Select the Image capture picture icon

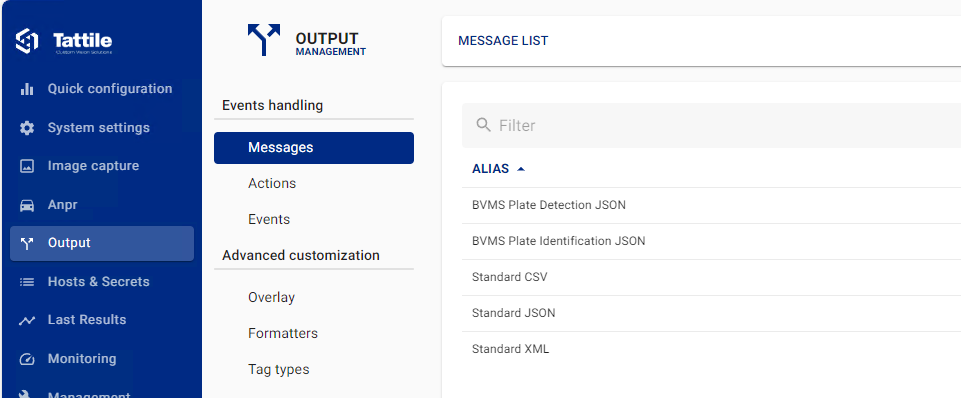[x=27, y=166]
